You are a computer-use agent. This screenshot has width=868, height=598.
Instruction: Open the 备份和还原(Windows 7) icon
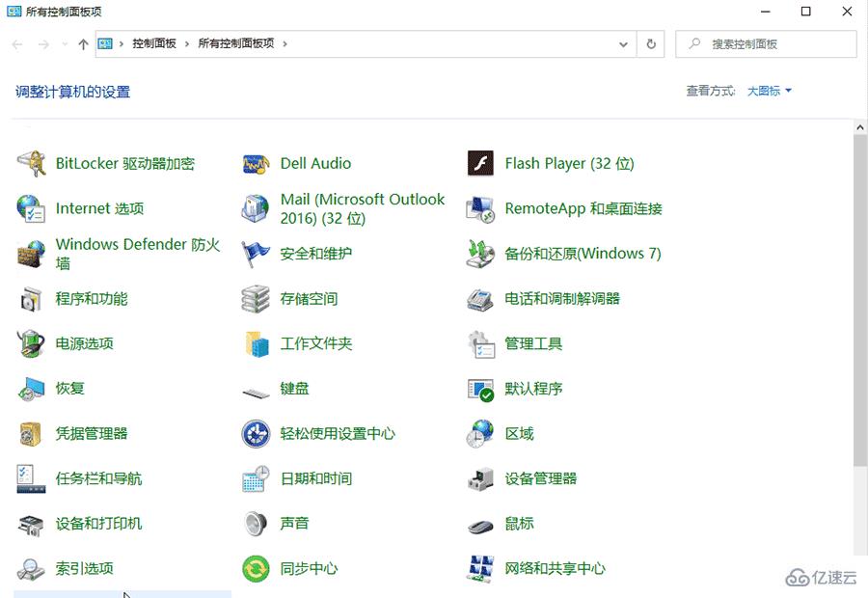click(480, 254)
